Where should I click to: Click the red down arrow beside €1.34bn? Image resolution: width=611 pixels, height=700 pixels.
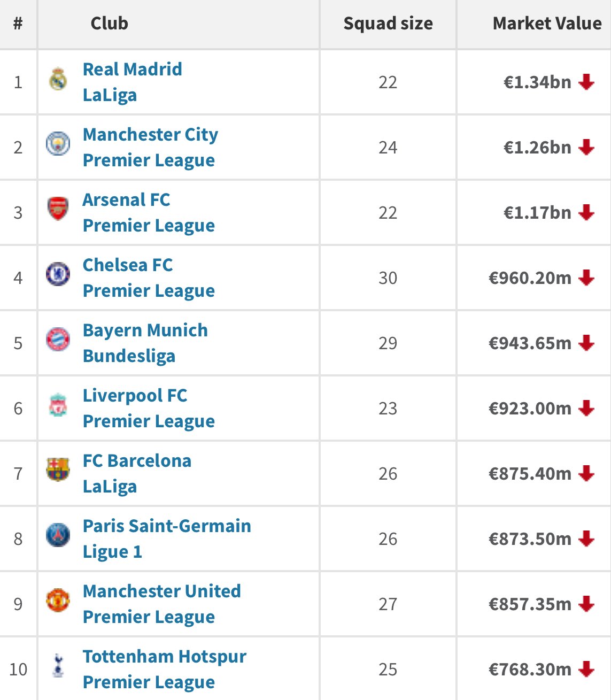tap(586, 82)
